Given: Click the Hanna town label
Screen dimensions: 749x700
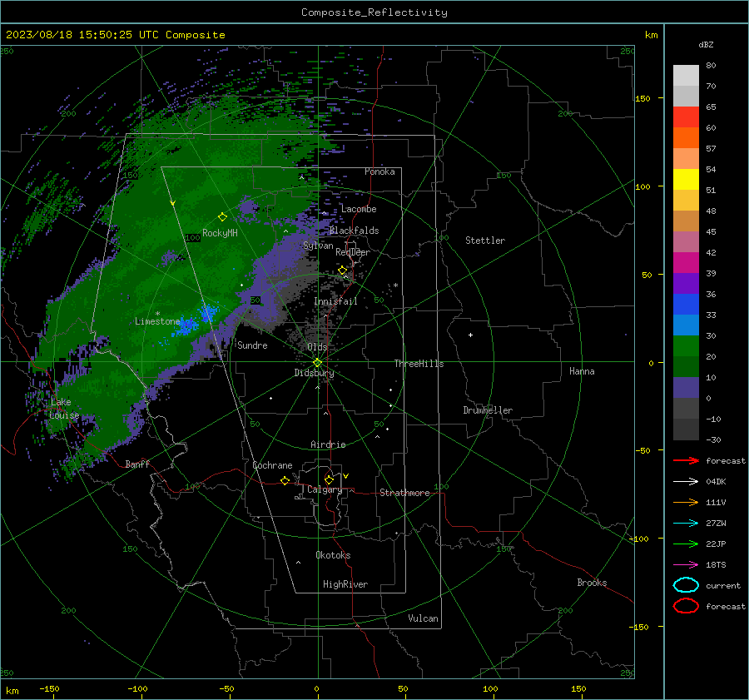Looking at the screenshot, I should click(x=582, y=371).
